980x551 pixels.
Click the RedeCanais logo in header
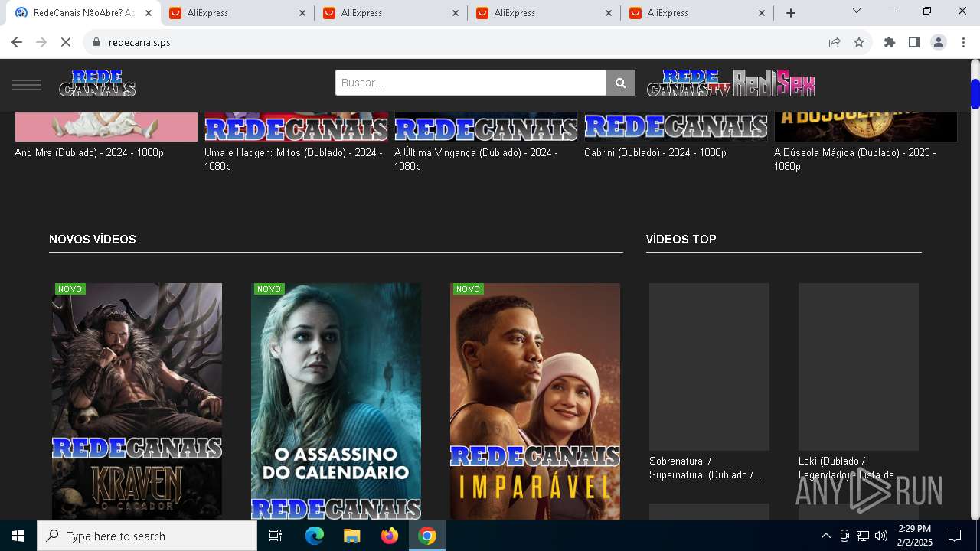click(97, 83)
